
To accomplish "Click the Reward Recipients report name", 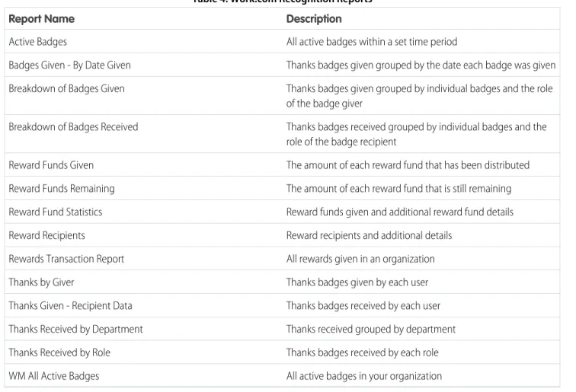I will [x=46, y=235].
